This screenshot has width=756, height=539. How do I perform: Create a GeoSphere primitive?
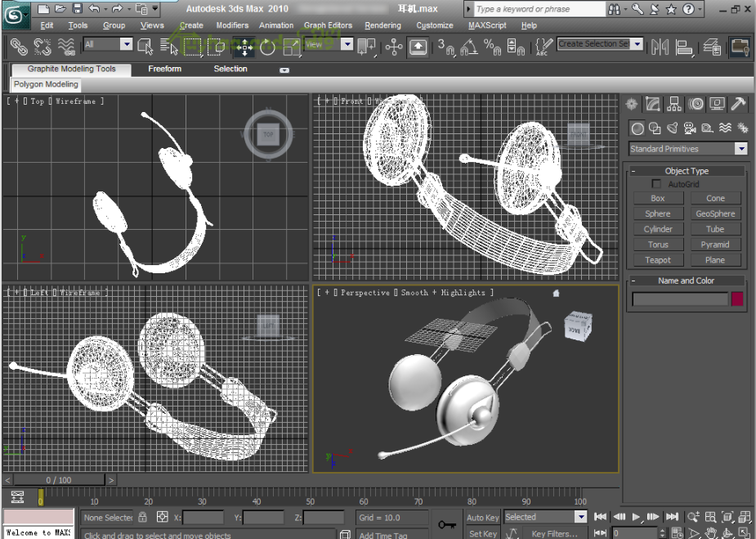715,213
